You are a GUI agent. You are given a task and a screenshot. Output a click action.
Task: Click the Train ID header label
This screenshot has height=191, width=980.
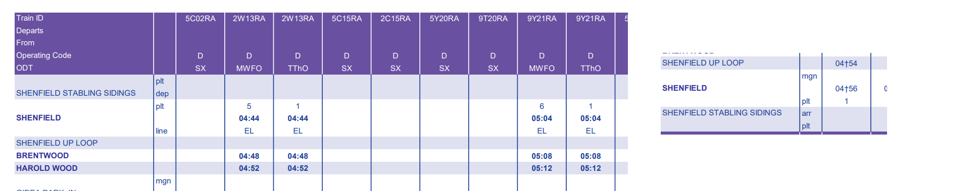(30, 18)
